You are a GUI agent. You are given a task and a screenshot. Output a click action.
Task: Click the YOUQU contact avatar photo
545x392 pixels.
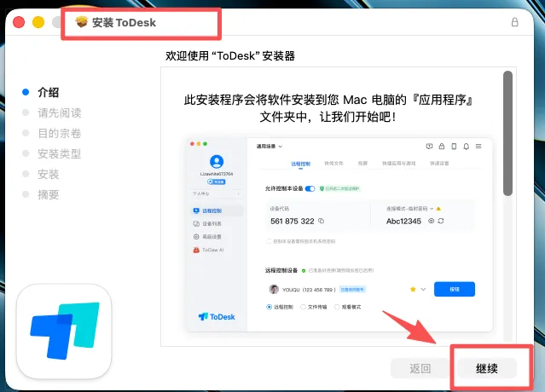click(x=274, y=289)
